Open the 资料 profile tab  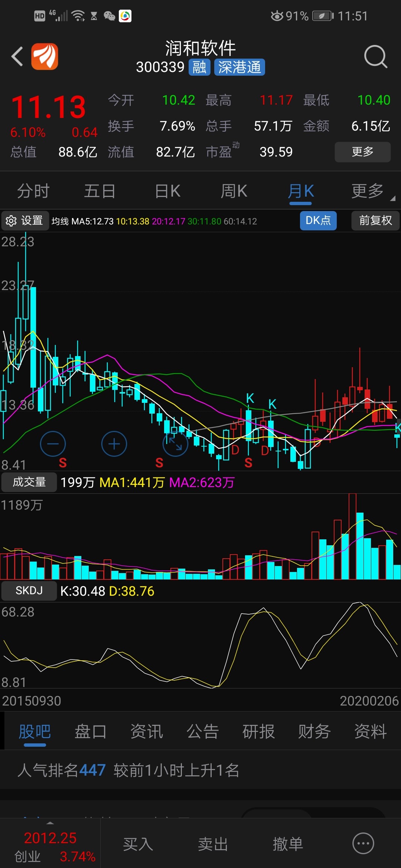coord(371,731)
